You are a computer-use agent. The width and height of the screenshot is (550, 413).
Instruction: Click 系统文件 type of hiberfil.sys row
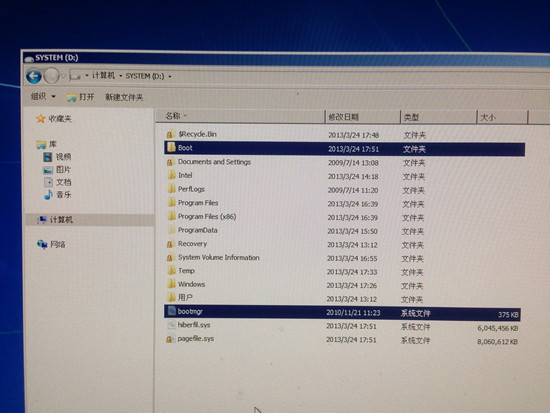pyautogui.click(x=415, y=327)
